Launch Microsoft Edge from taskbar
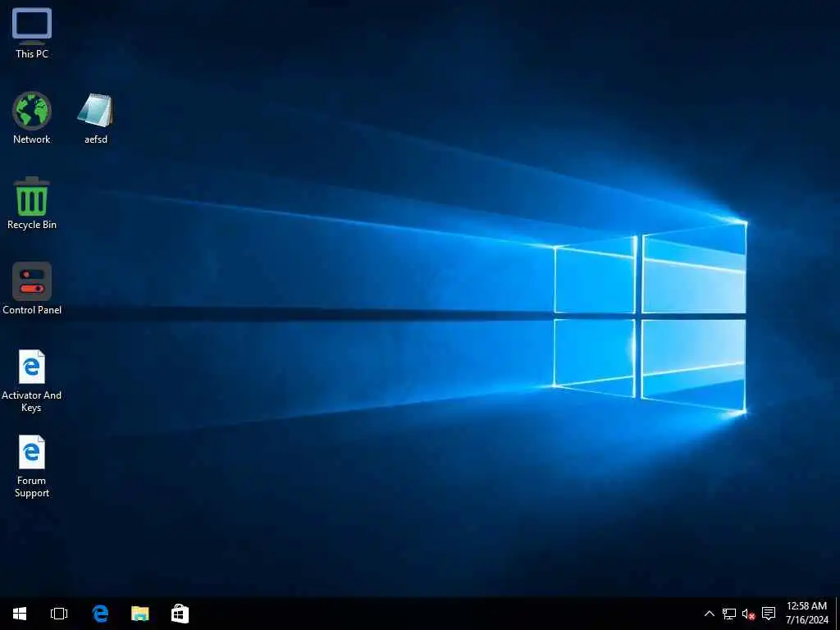The height and width of the screenshot is (630, 840). [100, 614]
